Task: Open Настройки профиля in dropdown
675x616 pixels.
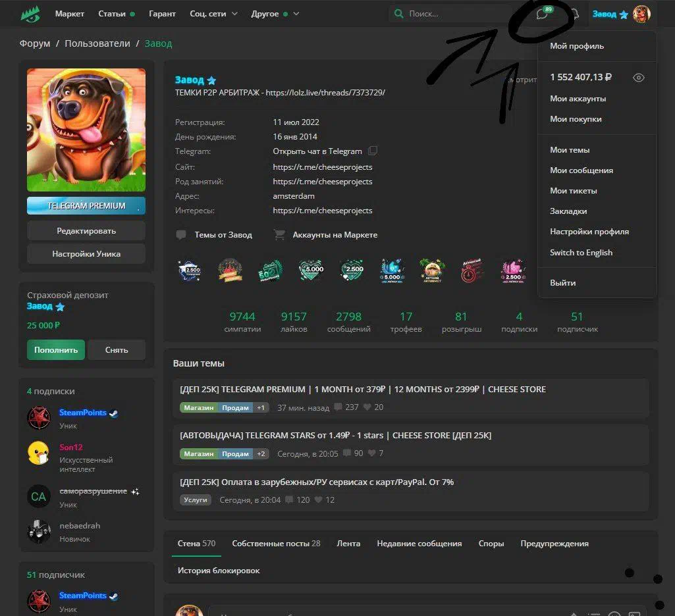Action: [x=589, y=232]
